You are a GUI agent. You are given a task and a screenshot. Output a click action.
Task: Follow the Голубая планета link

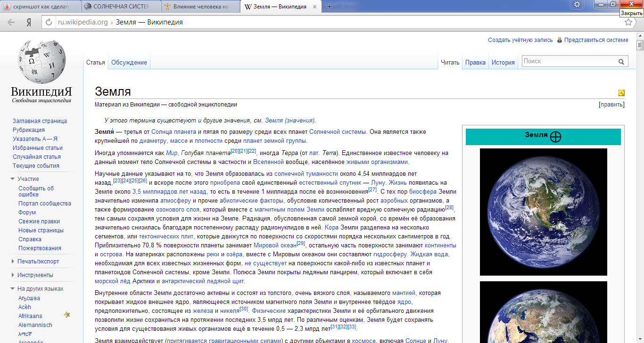coord(206,153)
